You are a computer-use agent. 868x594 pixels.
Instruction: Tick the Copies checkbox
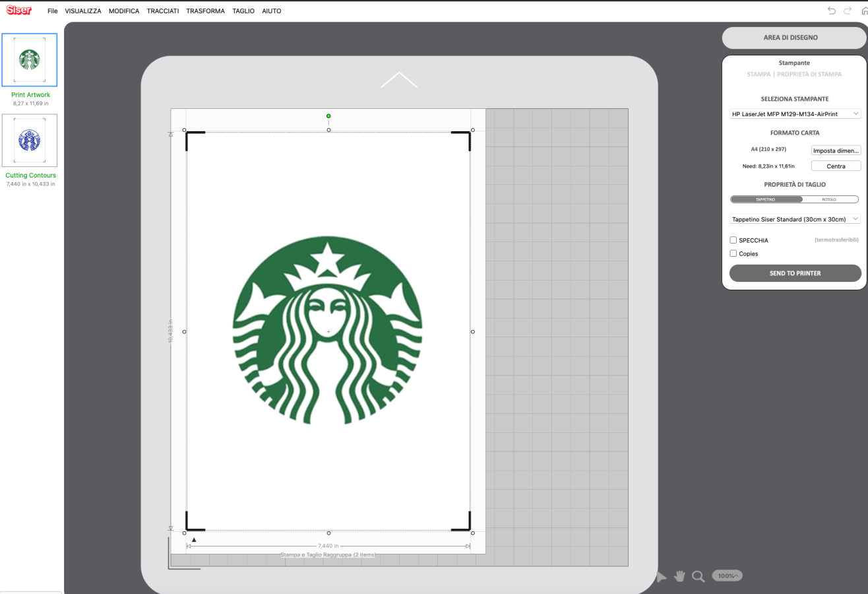(733, 253)
